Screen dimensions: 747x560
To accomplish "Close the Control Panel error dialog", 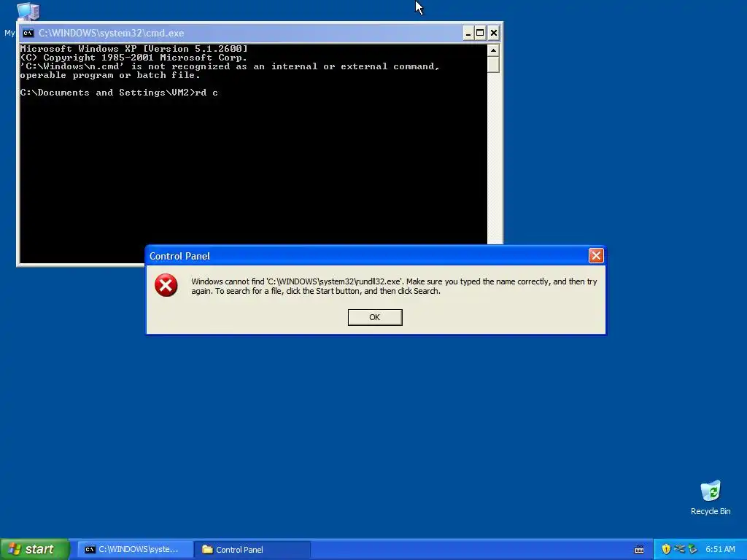I will click(596, 256).
